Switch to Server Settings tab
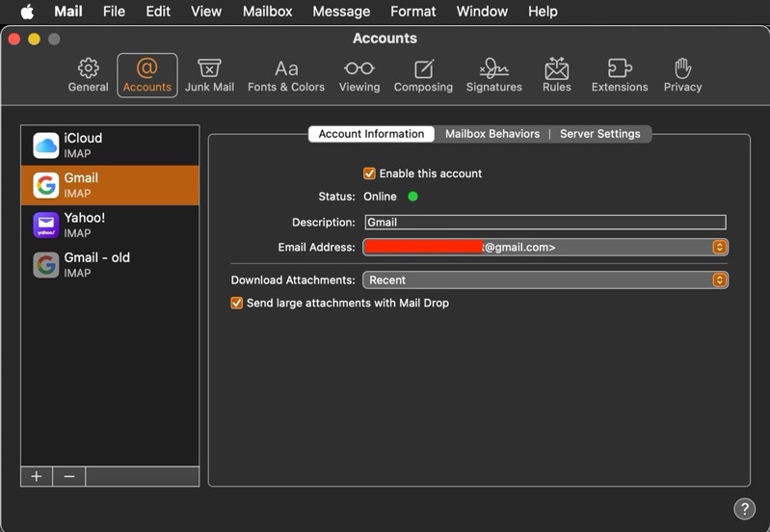This screenshot has width=770, height=532. click(600, 134)
